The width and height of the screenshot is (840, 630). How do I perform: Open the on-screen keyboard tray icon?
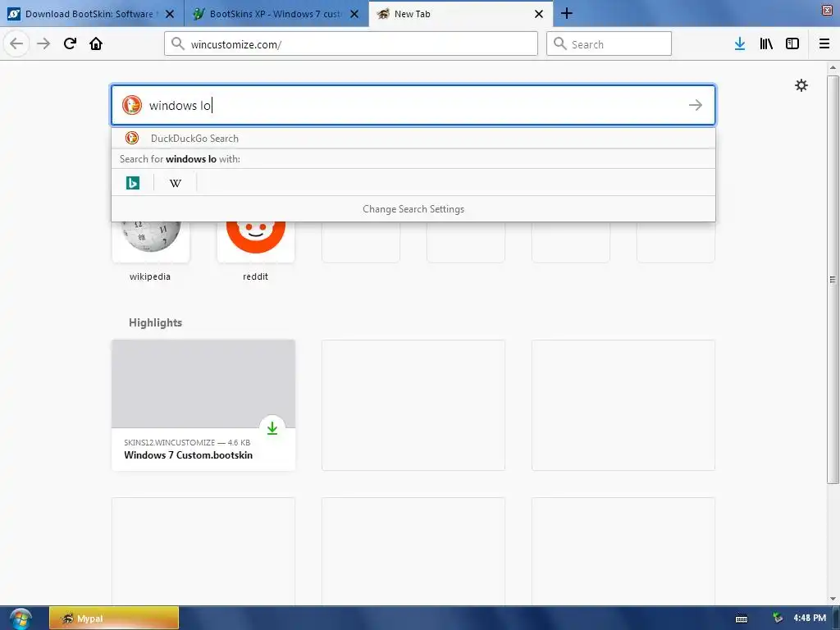coord(742,619)
